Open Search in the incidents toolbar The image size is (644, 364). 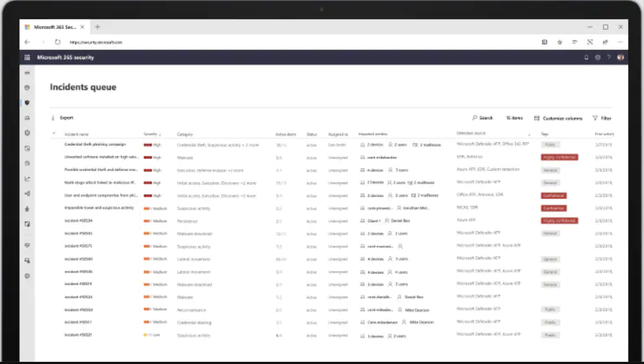483,118
